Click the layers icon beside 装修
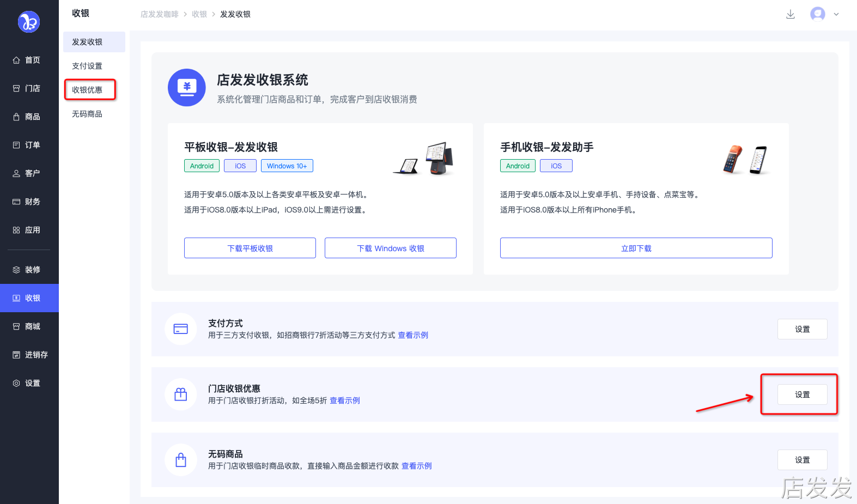 tap(16, 270)
